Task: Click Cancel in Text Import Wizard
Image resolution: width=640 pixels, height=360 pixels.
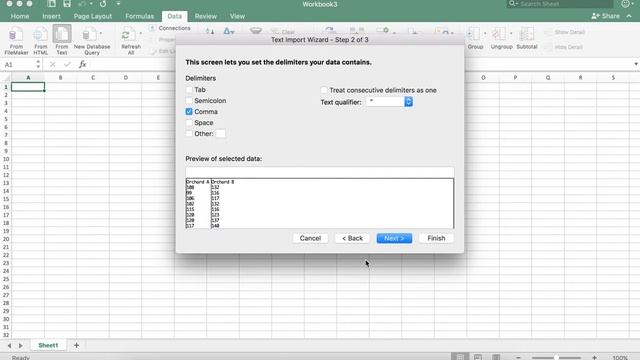Action: (310, 238)
